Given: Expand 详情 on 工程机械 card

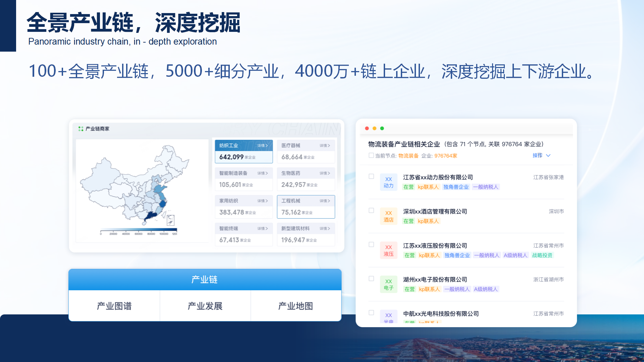Looking at the screenshot, I should [325, 201].
